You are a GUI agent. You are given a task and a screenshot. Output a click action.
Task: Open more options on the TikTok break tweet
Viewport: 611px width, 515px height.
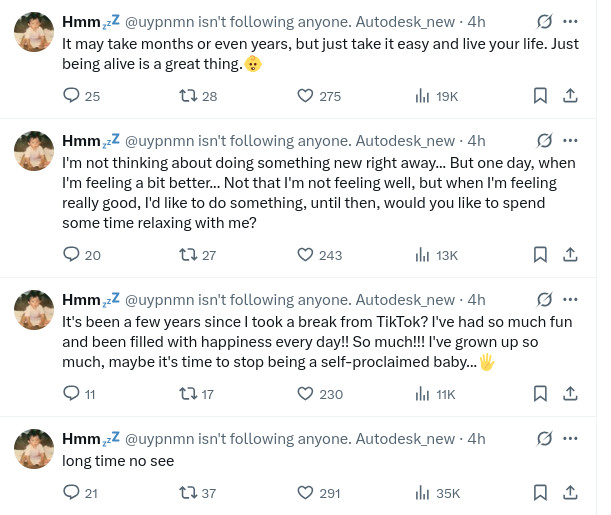coord(571,299)
